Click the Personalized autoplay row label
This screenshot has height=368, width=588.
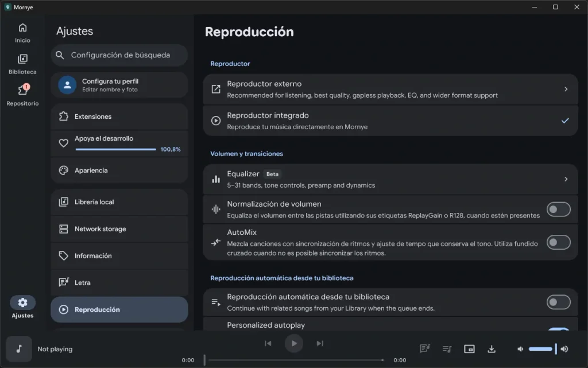point(266,326)
